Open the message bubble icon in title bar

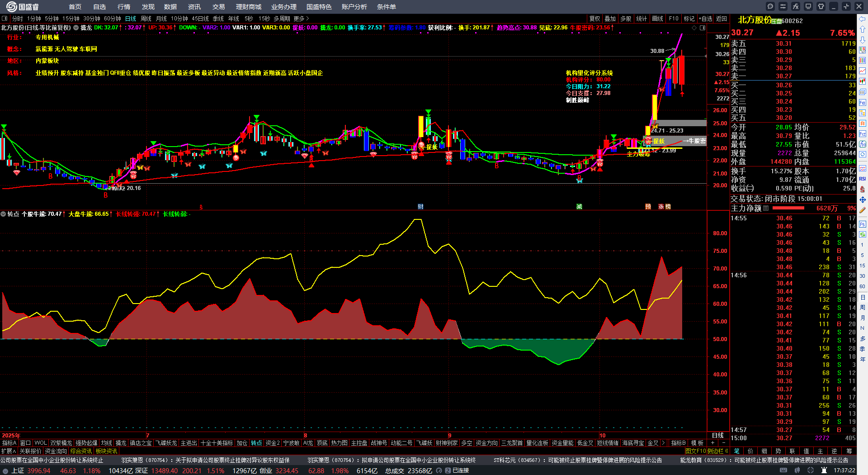point(770,6)
